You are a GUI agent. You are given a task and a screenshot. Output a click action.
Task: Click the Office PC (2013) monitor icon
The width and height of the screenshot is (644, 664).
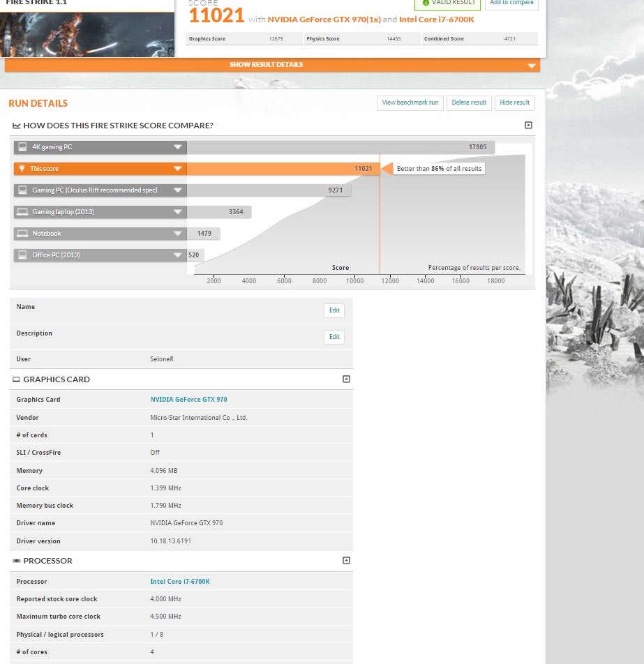(x=22, y=255)
